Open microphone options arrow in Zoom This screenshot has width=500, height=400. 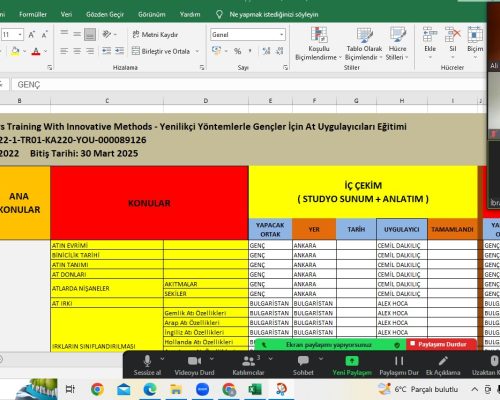click(162, 359)
